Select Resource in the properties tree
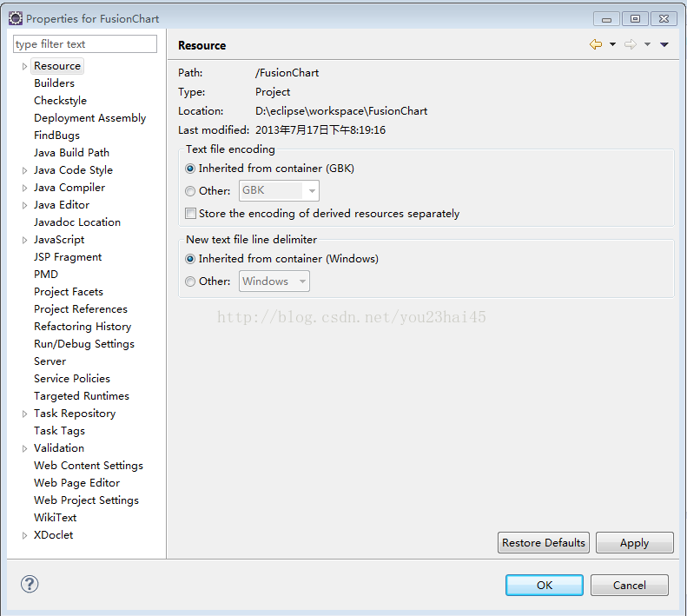Screen dimensions: 687x616 [57, 66]
